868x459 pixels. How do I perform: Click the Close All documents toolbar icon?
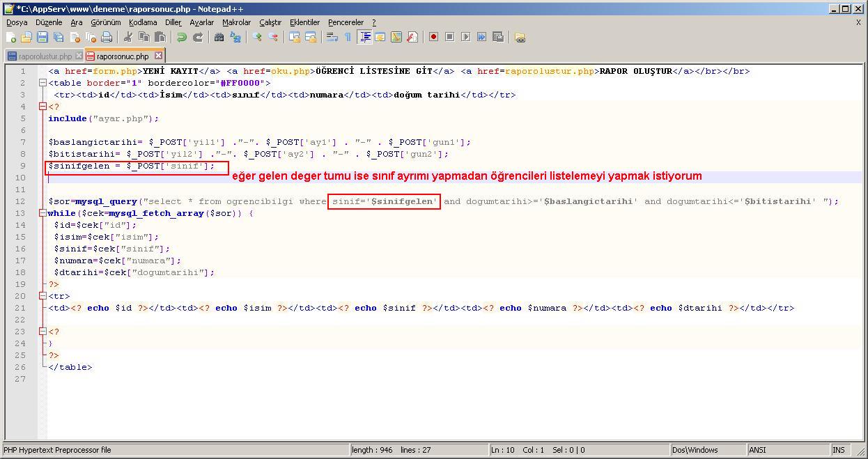(x=91, y=37)
